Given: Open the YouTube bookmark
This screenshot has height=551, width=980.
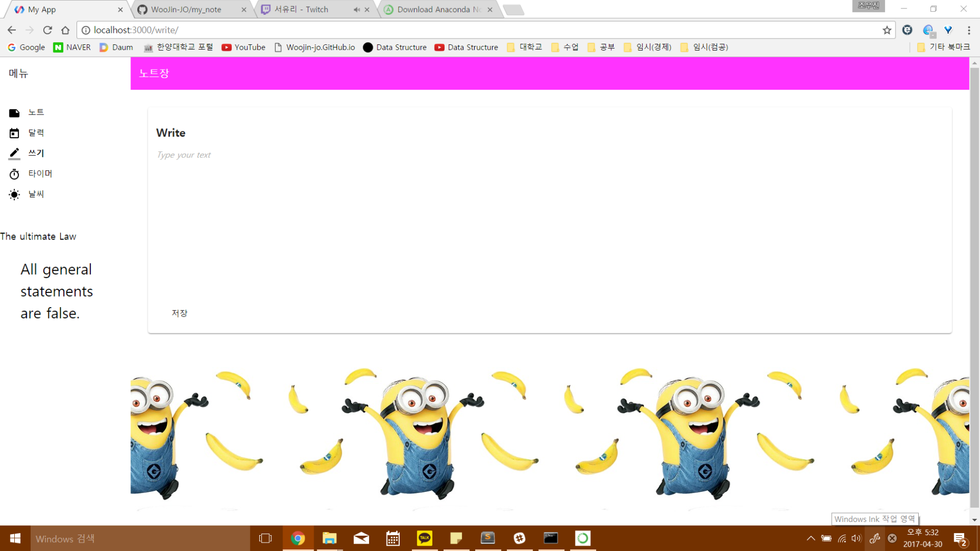Looking at the screenshot, I should pos(243,47).
